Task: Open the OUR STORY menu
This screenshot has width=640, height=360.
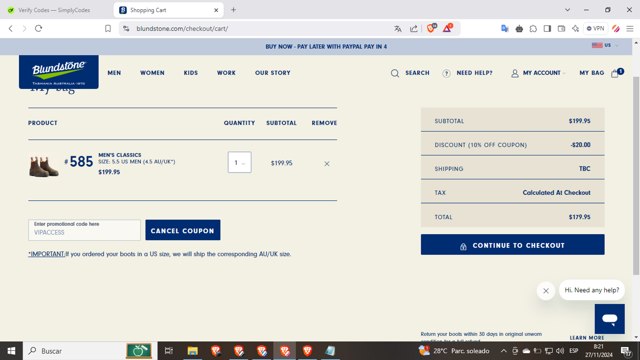Action: pyautogui.click(x=273, y=73)
